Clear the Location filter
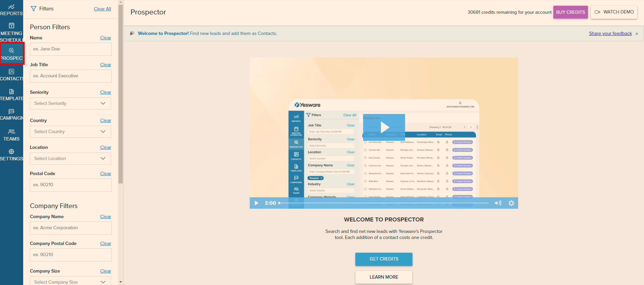Viewport: 644px width, 285px height. point(106,147)
